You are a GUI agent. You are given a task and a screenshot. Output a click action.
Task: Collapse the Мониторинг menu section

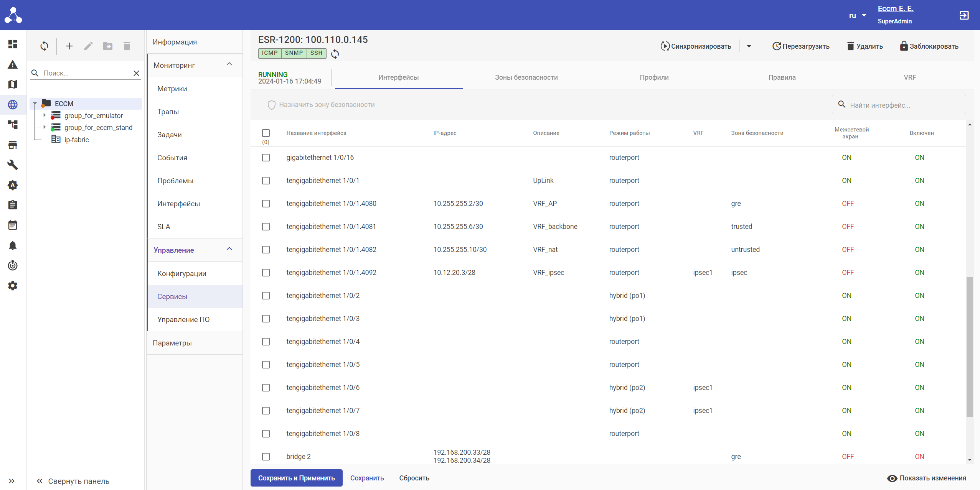(x=229, y=64)
